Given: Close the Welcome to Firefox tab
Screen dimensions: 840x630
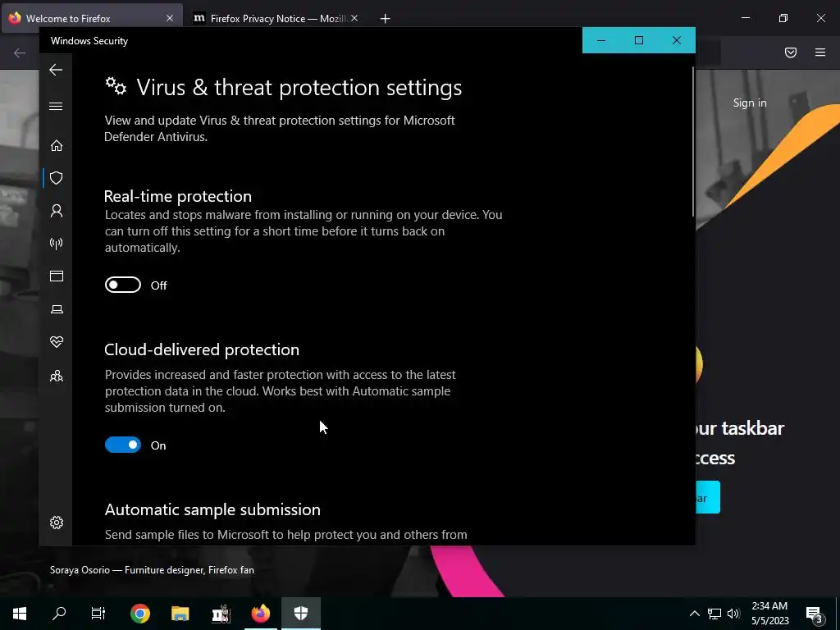Looking at the screenshot, I should [x=169, y=18].
